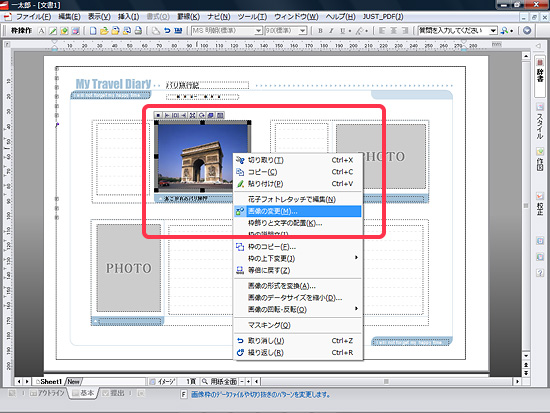Choose コピー(C) from context menu
550x413 pixels.
297,172
